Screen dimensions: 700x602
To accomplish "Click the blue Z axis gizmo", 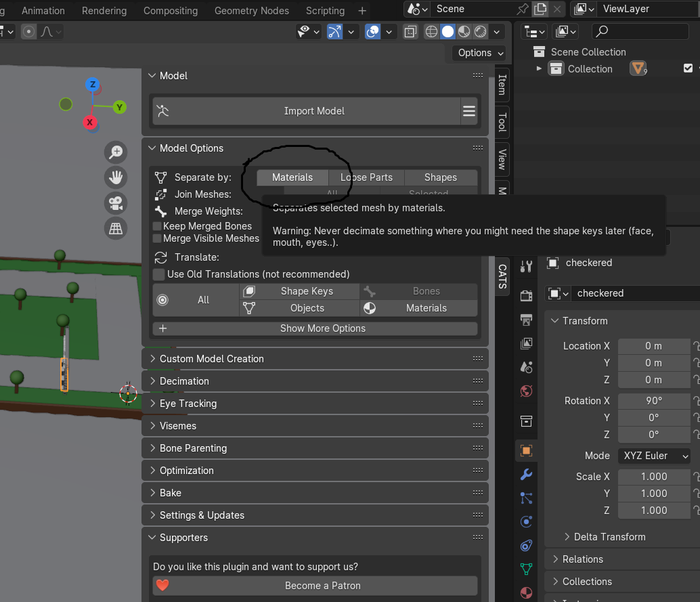I will pyautogui.click(x=93, y=84).
